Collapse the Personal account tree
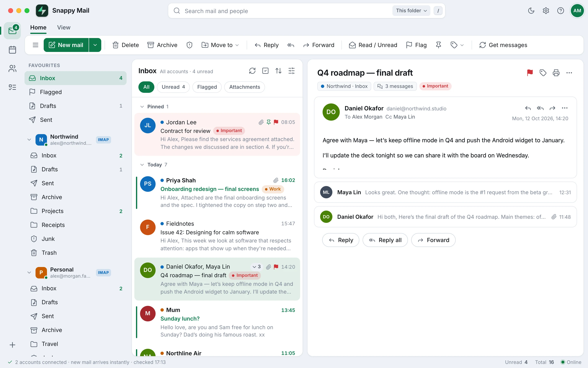 pyautogui.click(x=29, y=273)
